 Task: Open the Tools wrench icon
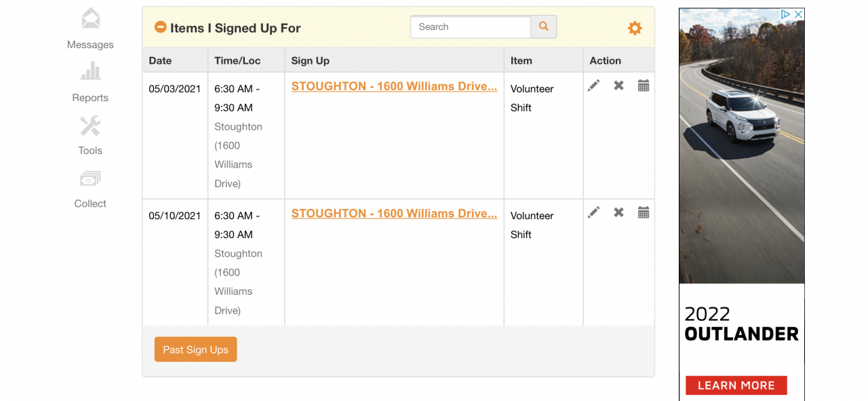click(90, 126)
